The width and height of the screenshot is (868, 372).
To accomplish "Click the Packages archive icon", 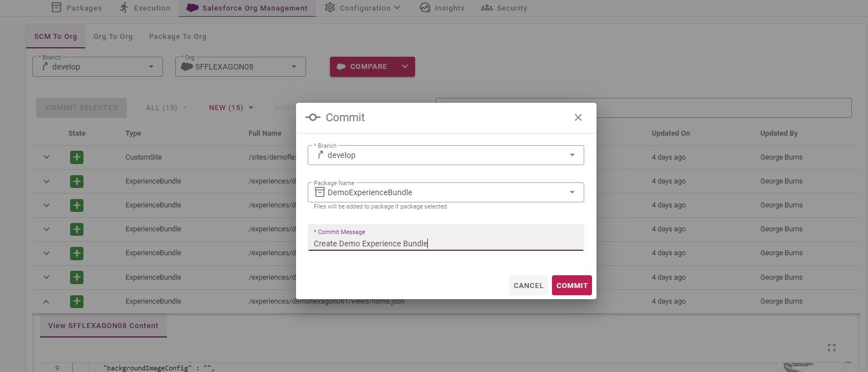I will [x=56, y=7].
